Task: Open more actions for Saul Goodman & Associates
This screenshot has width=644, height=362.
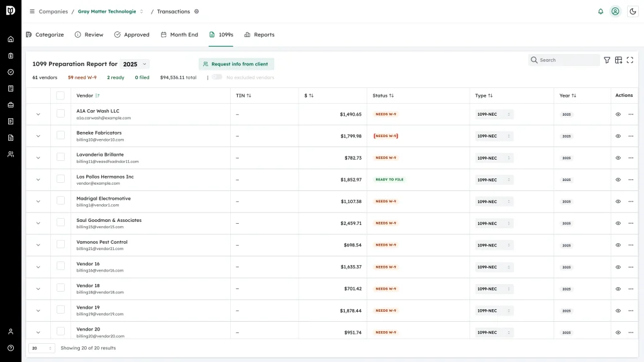Action: 631,223
